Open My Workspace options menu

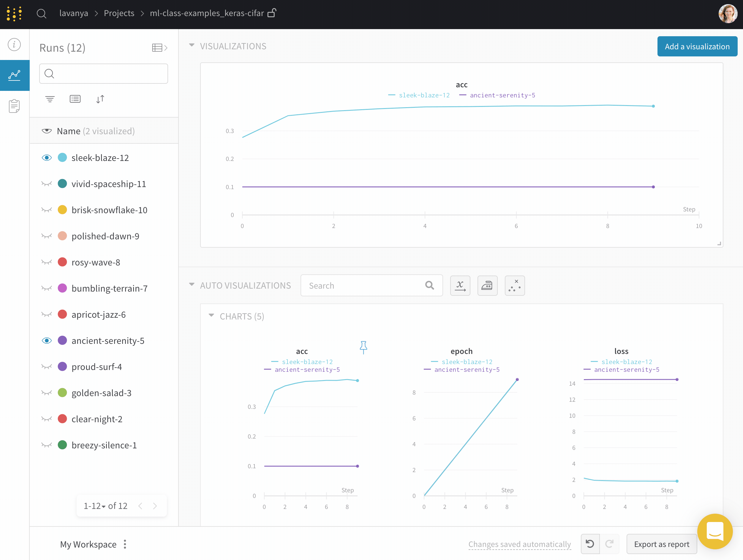click(x=125, y=544)
